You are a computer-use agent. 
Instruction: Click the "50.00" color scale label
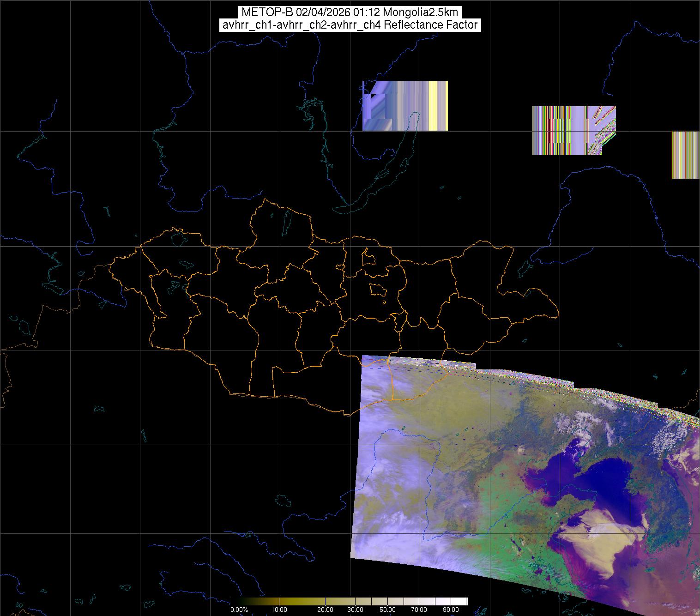tap(388, 610)
